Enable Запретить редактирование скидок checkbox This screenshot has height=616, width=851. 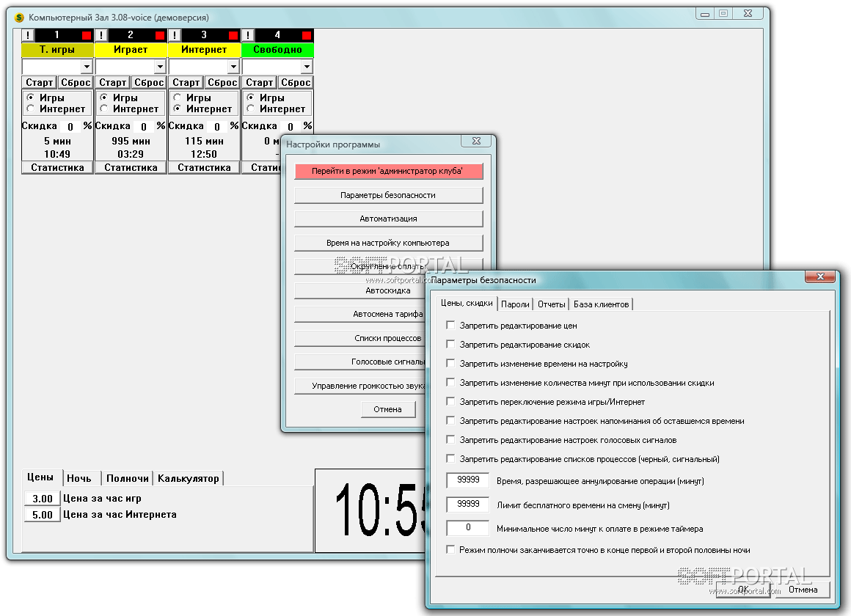pyautogui.click(x=450, y=344)
